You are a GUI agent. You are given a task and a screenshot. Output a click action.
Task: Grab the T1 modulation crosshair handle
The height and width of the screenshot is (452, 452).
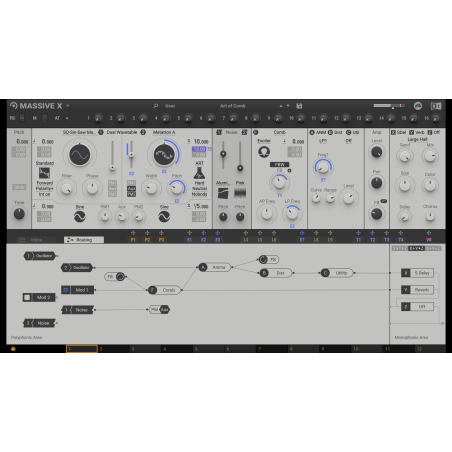358,233
